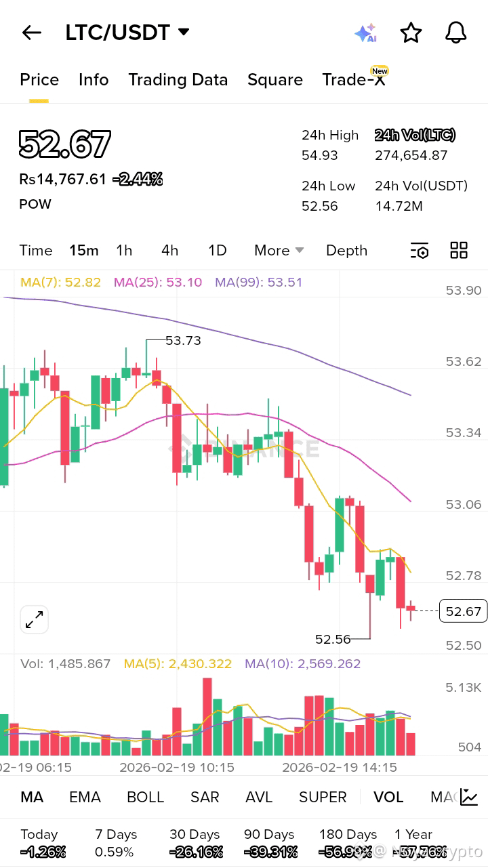Click the Vol: 1,485.867 readout
This screenshot has width=488, height=868.
65,664
